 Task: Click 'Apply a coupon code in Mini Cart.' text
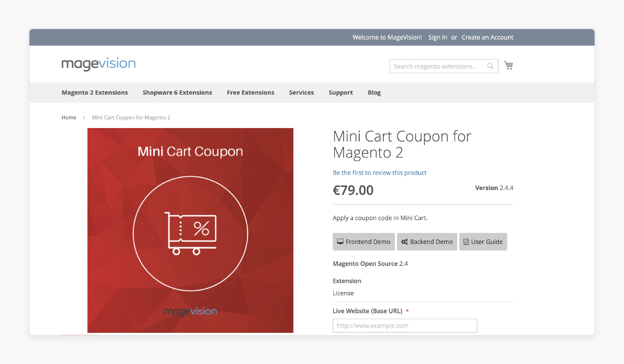click(380, 218)
